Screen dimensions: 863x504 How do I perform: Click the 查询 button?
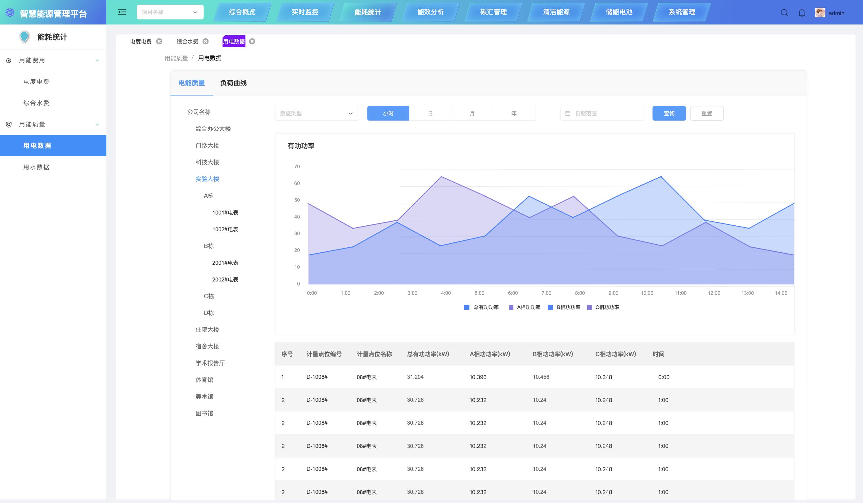[669, 113]
